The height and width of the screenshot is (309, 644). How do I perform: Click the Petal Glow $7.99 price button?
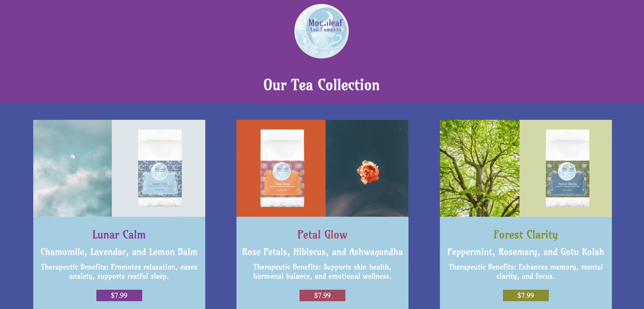click(x=322, y=295)
